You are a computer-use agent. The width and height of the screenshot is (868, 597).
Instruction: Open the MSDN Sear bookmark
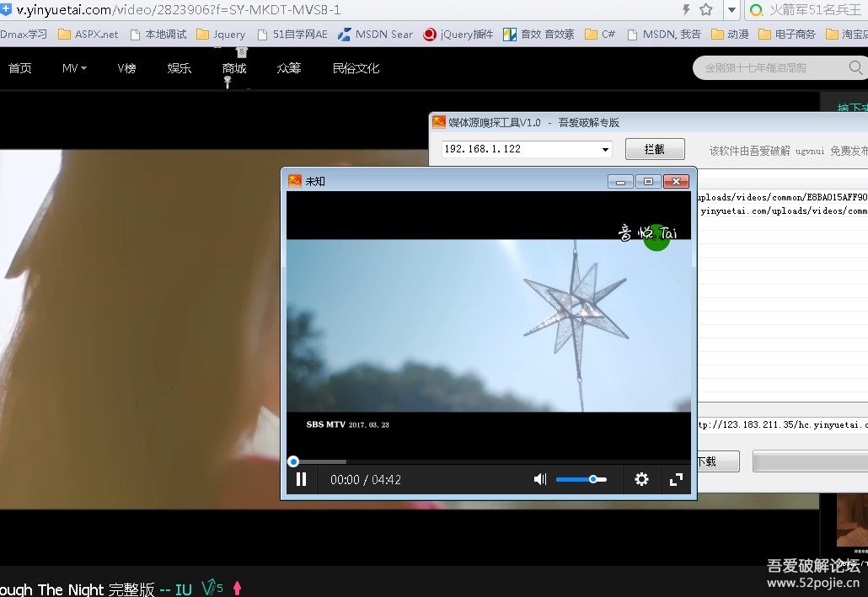coord(375,35)
